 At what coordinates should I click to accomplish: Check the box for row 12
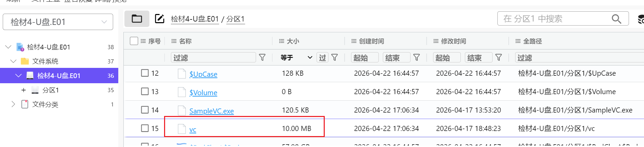pyautogui.click(x=145, y=73)
